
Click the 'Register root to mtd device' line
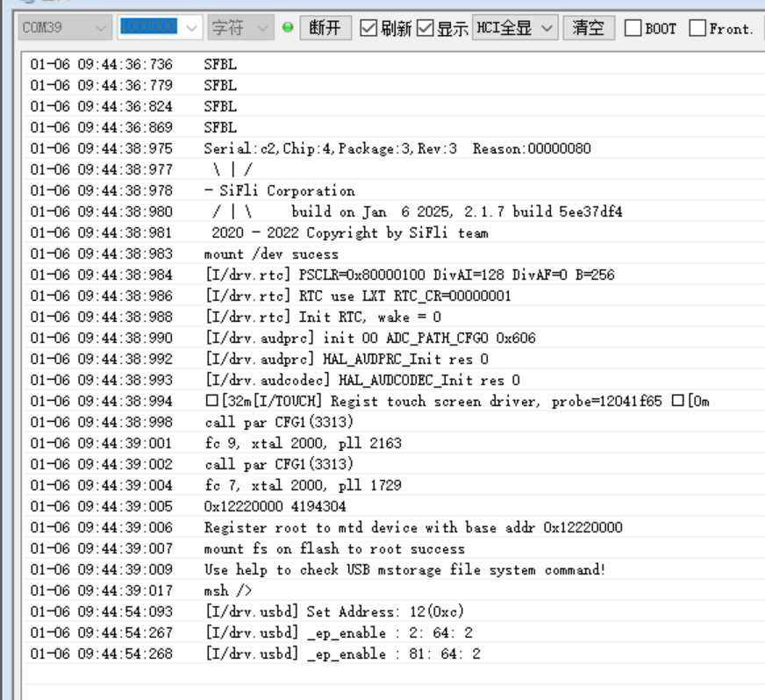tap(413, 527)
